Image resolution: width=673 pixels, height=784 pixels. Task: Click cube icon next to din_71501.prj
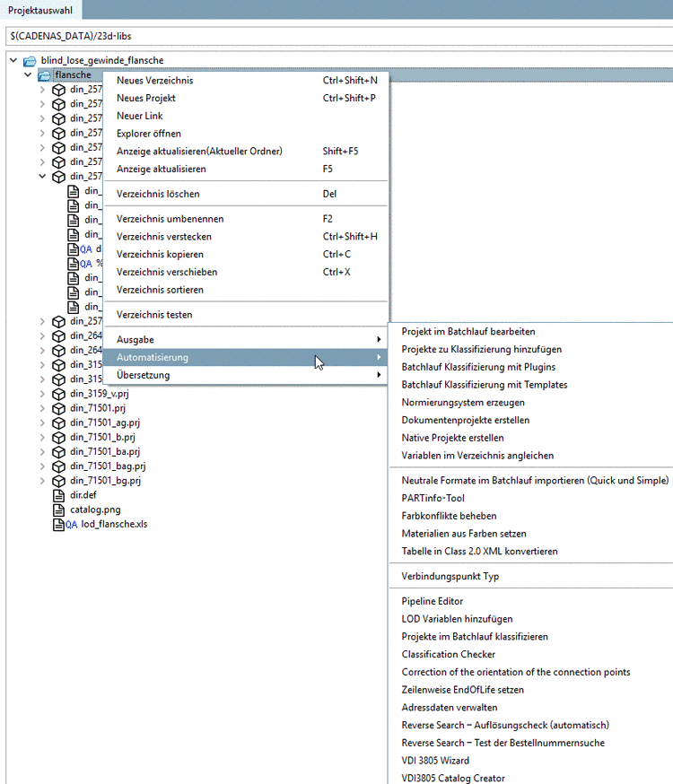(59, 408)
